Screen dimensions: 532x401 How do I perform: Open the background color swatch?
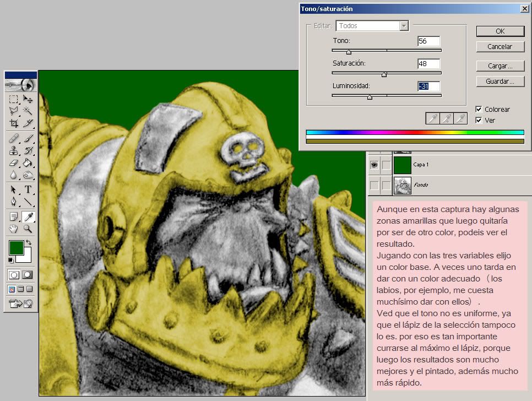coord(27,256)
